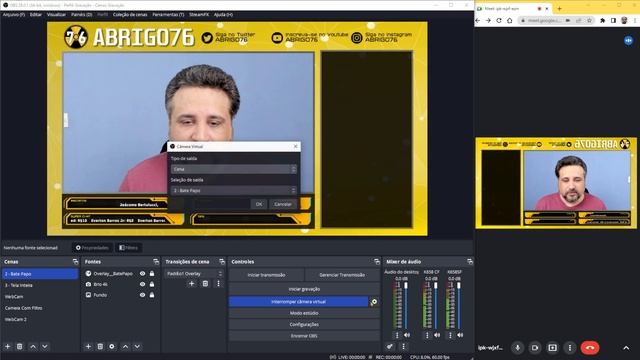Viewport: 640px width, 360px height.
Task: Open the scene transition type dropdown
Action: [194, 273]
